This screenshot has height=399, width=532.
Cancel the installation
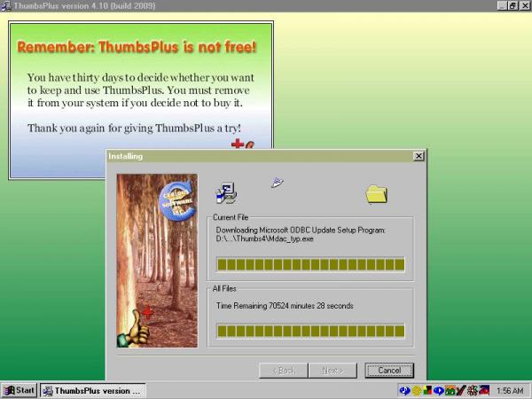(389, 370)
